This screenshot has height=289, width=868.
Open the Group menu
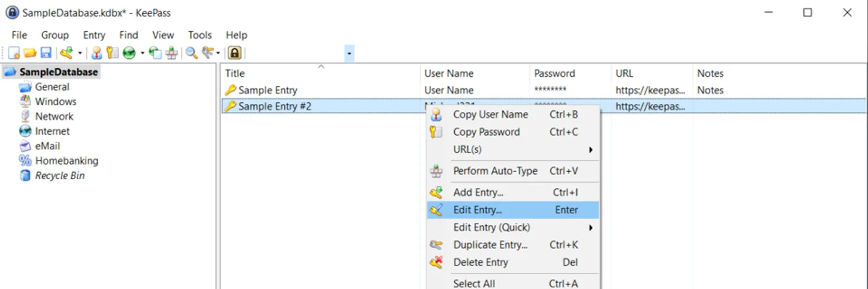tap(55, 35)
